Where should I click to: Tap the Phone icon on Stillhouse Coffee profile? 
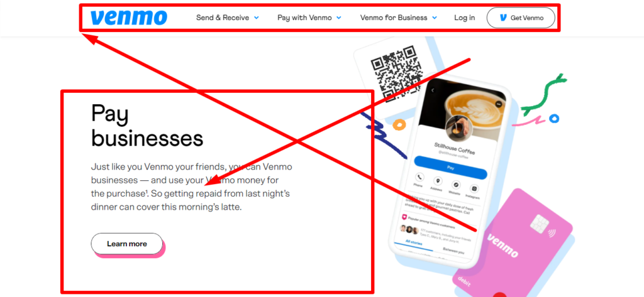419,177
